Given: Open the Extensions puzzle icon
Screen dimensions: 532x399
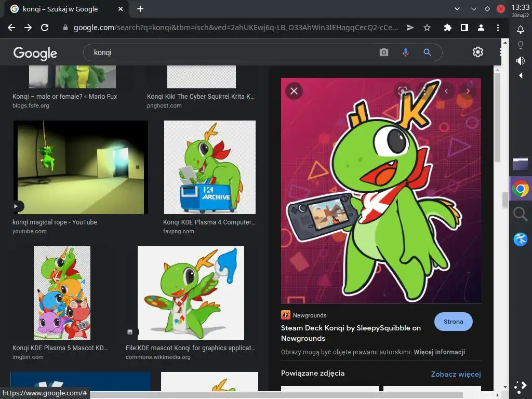Looking at the screenshot, I should (447, 28).
